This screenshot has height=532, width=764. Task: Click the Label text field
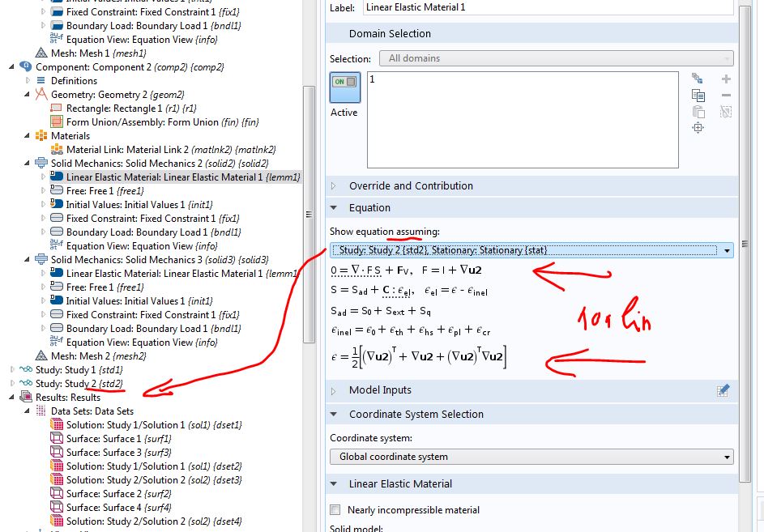(548, 7)
